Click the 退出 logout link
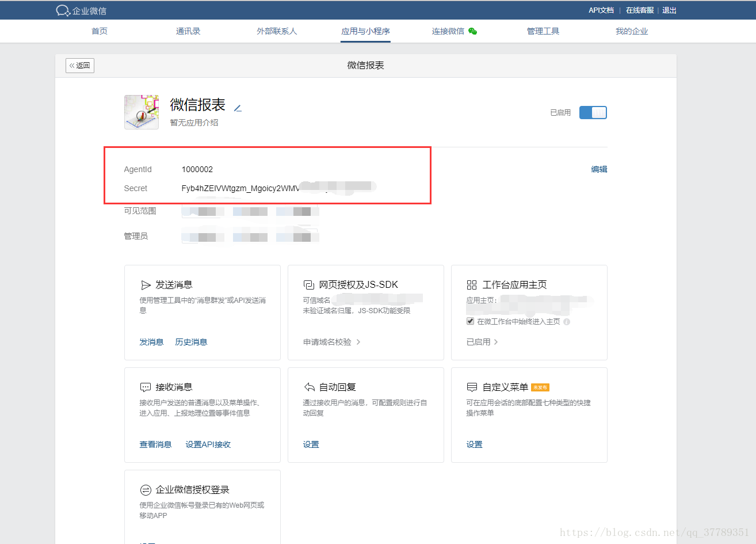The width and height of the screenshot is (756, 544). (x=669, y=10)
